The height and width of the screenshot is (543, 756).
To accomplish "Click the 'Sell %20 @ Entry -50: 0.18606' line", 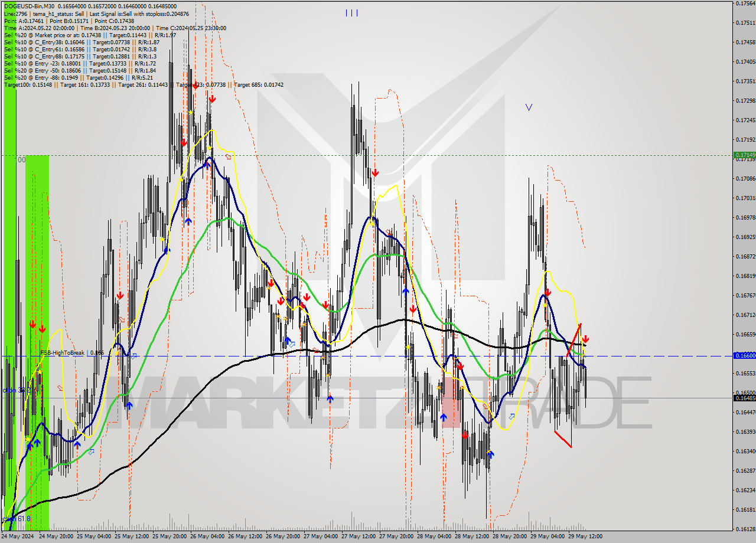I will pyautogui.click(x=80, y=70).
